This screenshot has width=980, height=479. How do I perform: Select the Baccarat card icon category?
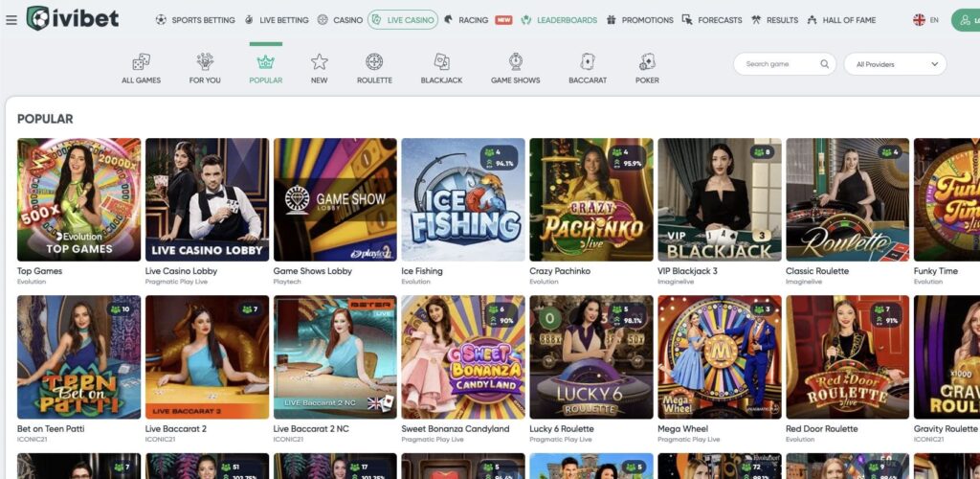click(x=588, y=61)
